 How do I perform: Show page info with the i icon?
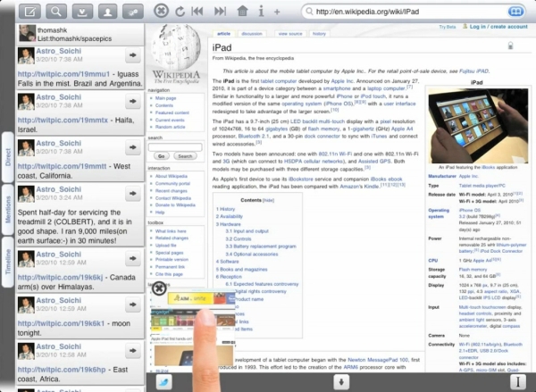point(261,12)
